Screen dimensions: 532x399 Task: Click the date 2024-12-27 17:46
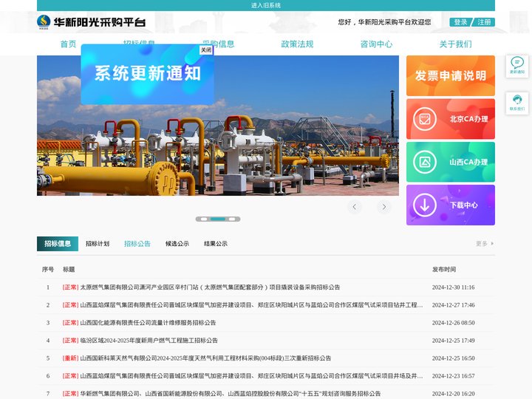453,305
